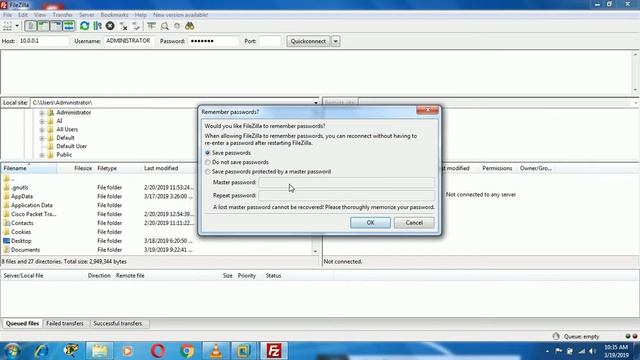
Task: Click the binoculars file search icon
Action: [189, 26]
